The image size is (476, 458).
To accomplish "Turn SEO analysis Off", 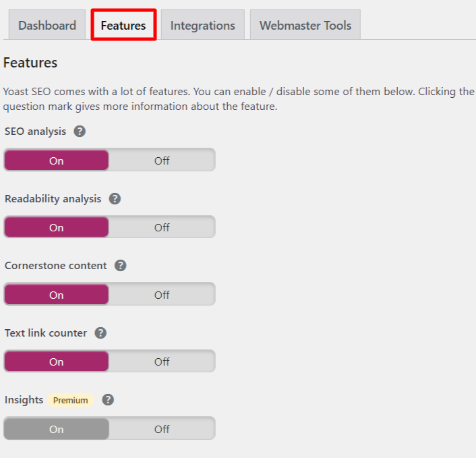I will (162, 161).
